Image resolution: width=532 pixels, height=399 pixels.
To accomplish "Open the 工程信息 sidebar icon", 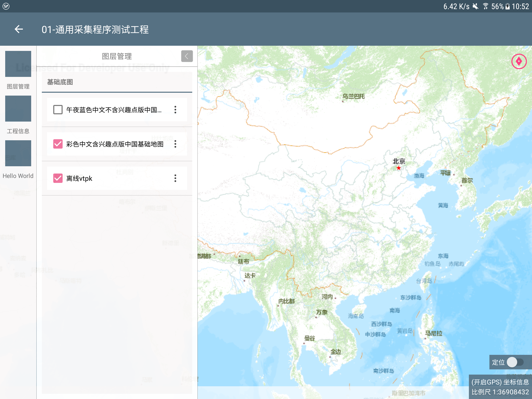I will click(x=18, y=109).
